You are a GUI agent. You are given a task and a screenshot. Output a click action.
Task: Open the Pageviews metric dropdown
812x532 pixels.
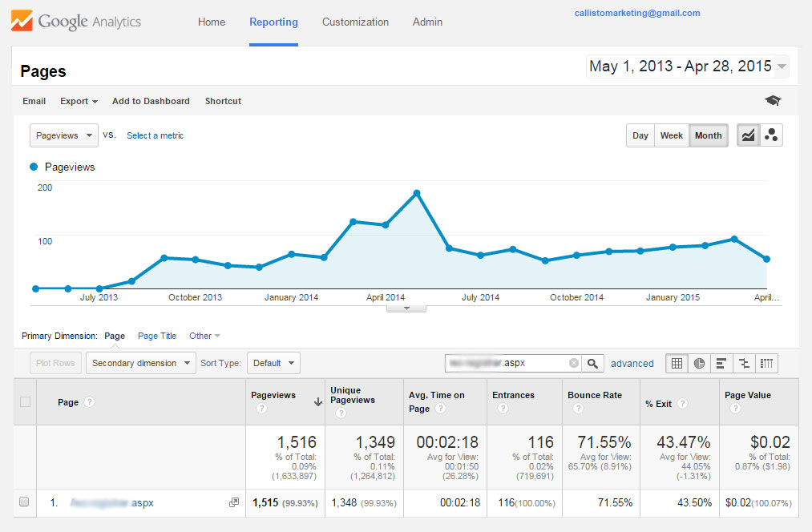[x=64, y=135]
